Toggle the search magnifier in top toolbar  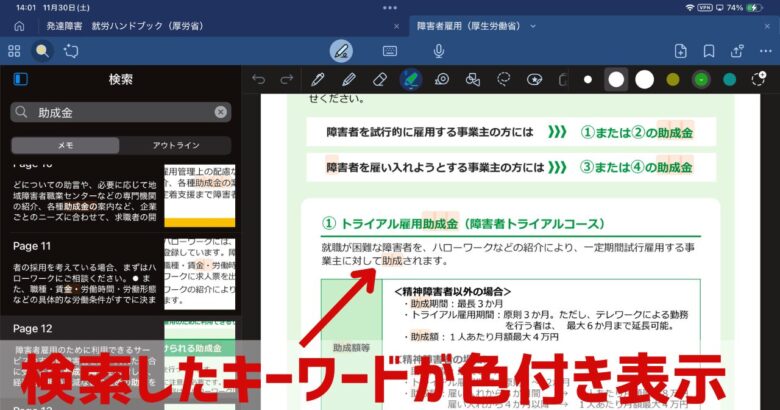(42, 51)
